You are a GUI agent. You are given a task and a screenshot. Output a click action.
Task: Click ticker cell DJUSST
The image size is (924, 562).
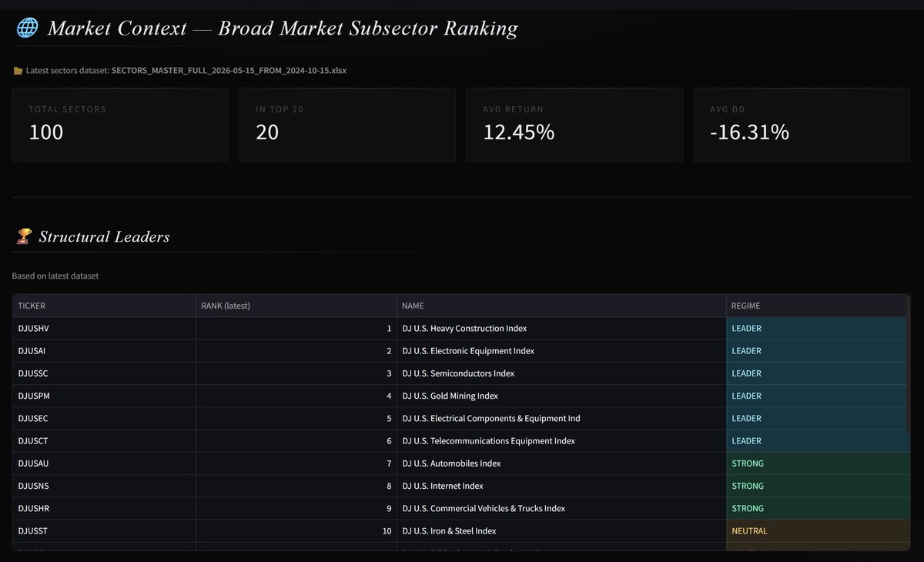click(104, 531)
